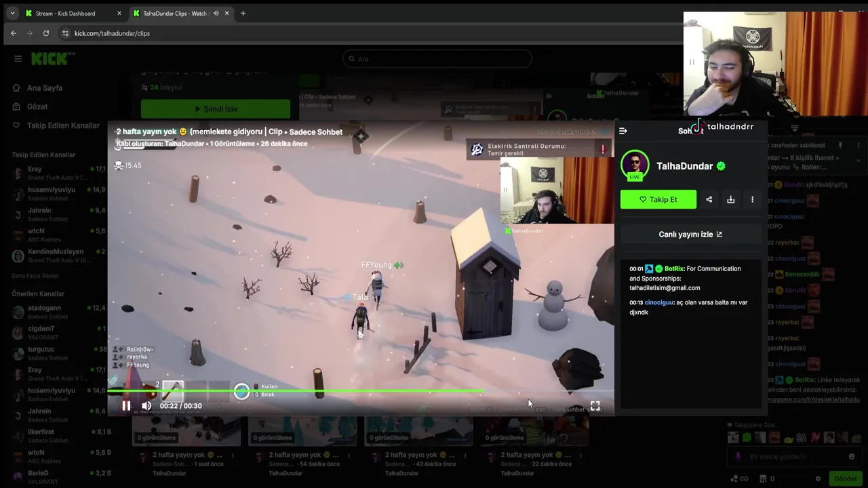Open the destekle link in background chat
The image size is (868, 488).
point(814,400)
